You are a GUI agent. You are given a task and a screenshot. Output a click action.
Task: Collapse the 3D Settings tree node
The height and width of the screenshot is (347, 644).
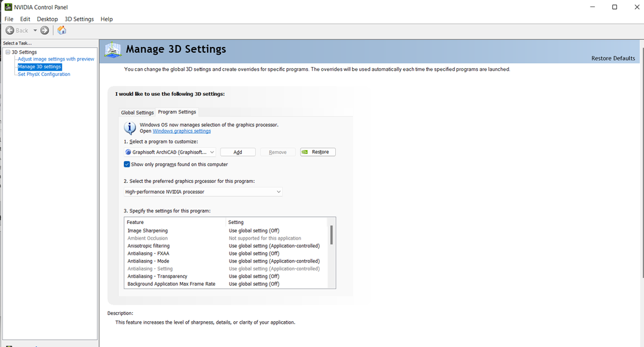point(8,52)
